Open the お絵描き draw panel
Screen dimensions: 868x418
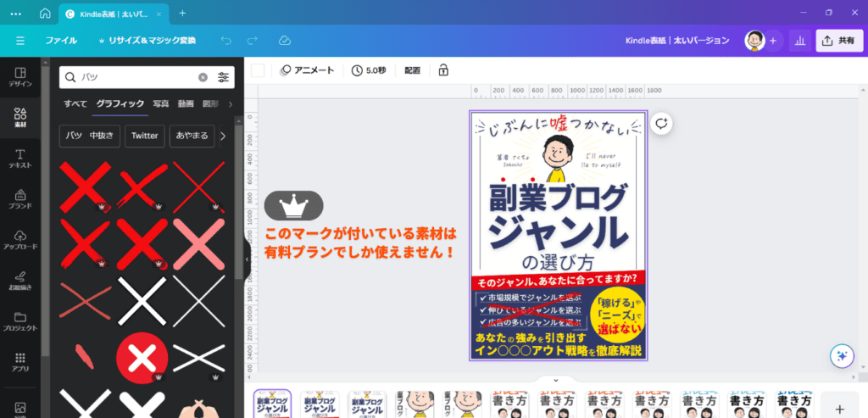[20, 281]
